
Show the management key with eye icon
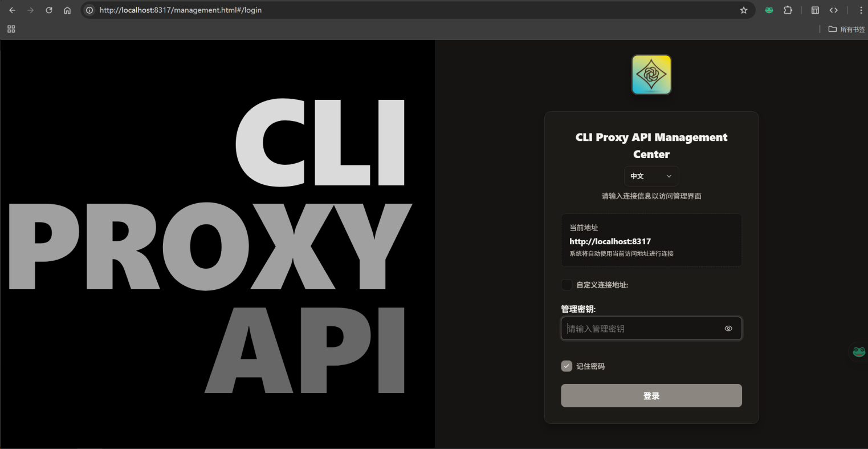728,329
